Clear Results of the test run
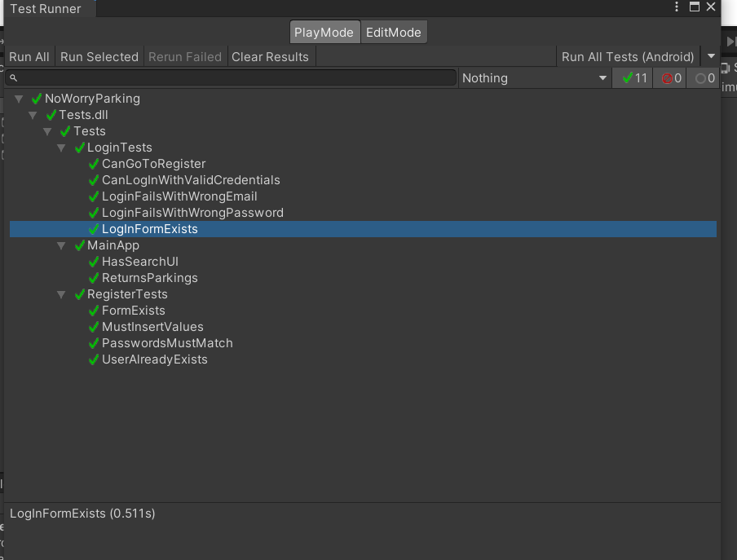This screenshot has height=560, width=737. [271, 57]
